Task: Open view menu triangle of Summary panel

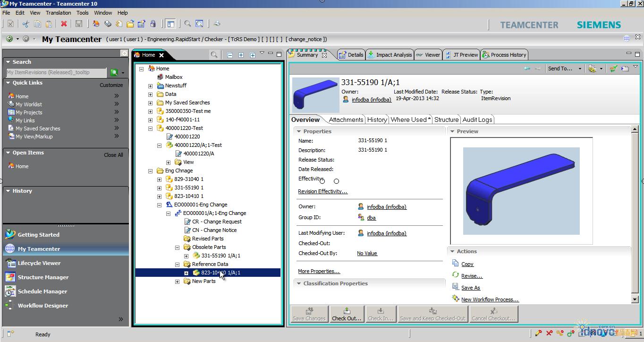Action: click(x=636, y=67)
